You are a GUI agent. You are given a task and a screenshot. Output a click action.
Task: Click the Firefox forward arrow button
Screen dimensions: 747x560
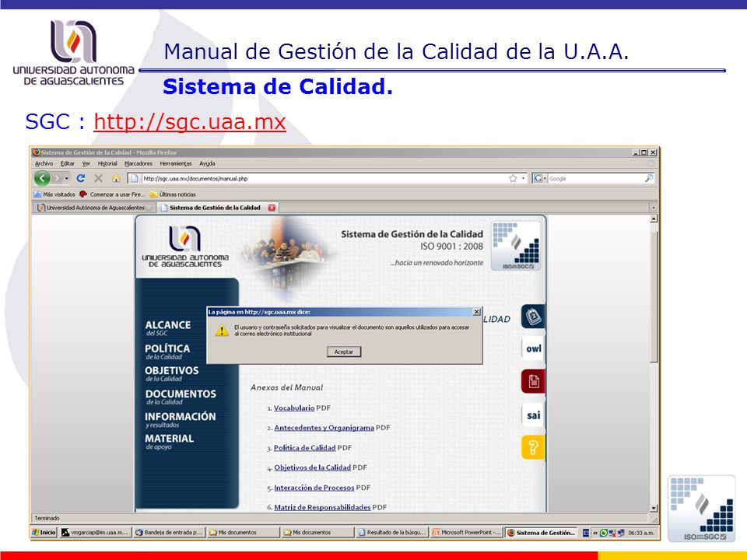point(57,178)
